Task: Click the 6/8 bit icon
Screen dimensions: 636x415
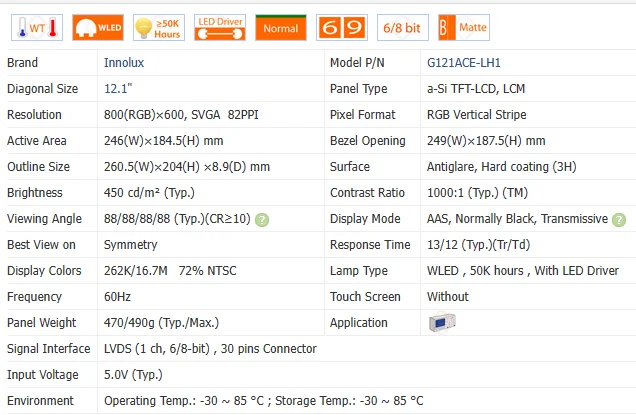Action: pyautogui.click(x=403, y=28)
